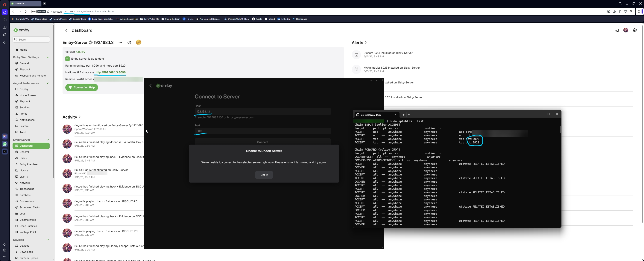Viewport: 644px width, 261px height.
Task: Click Port input field
Action: coord(262,131)
